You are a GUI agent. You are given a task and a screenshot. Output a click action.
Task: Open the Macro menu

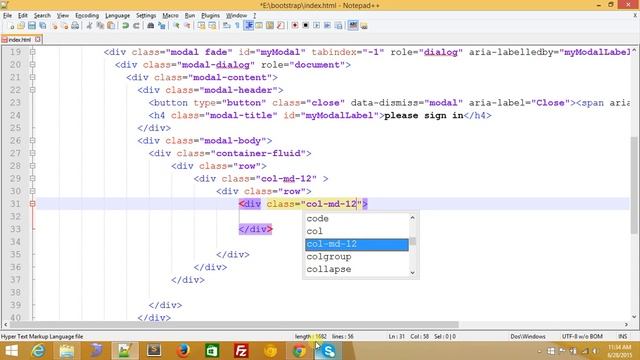tap(170, 16)
